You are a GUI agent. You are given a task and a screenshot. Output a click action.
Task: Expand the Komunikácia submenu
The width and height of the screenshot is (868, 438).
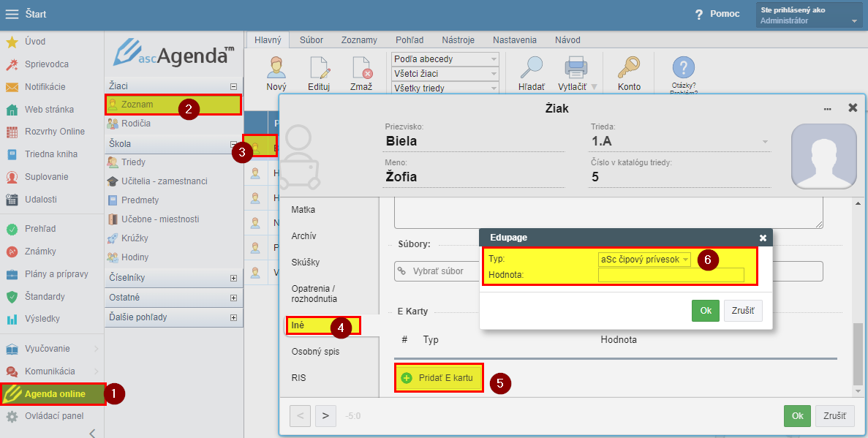point(96,371)
